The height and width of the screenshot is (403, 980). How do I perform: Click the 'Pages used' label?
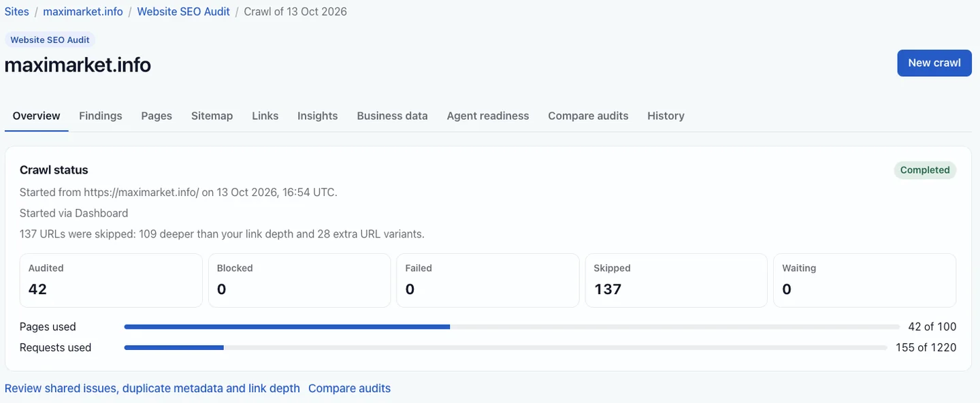(48, 327)
